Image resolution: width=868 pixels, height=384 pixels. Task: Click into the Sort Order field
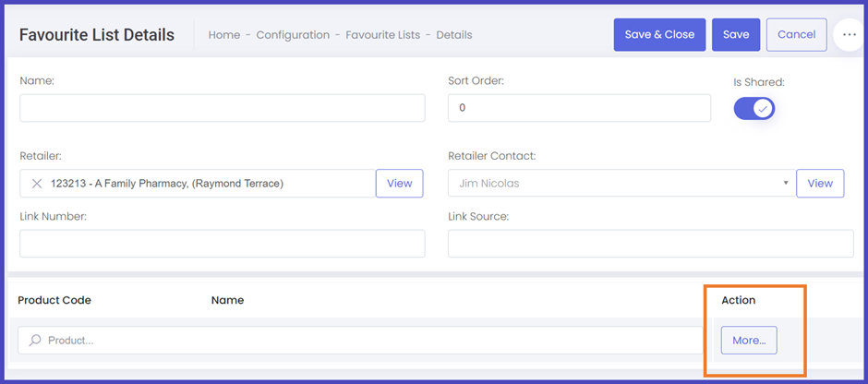point(579,108)
